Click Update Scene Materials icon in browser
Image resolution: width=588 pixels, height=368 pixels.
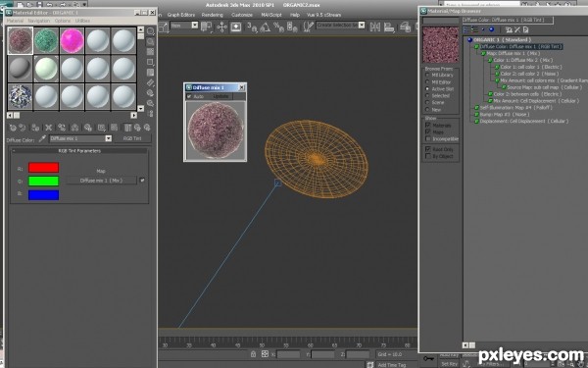(x=509, y=29)
